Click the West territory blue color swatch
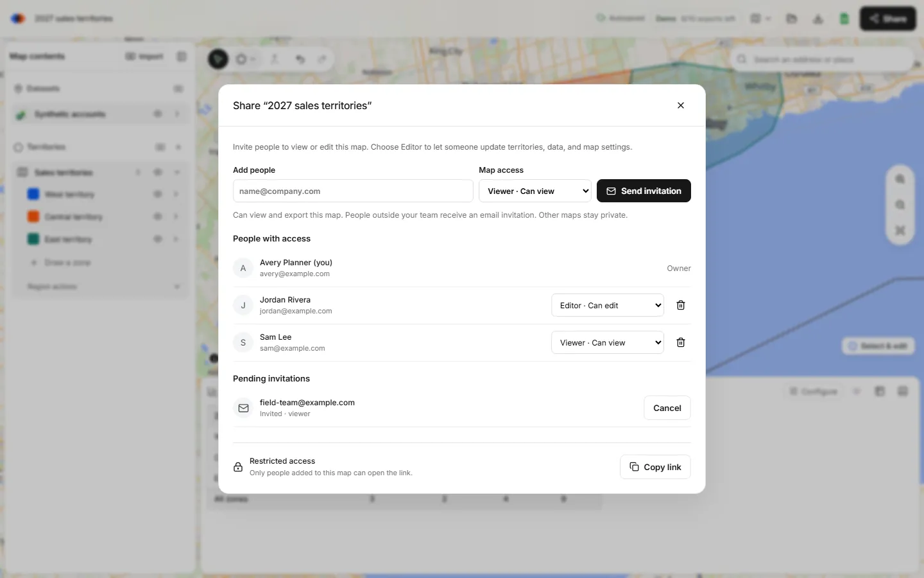This screenshot has height=578, width=924. 33,194
